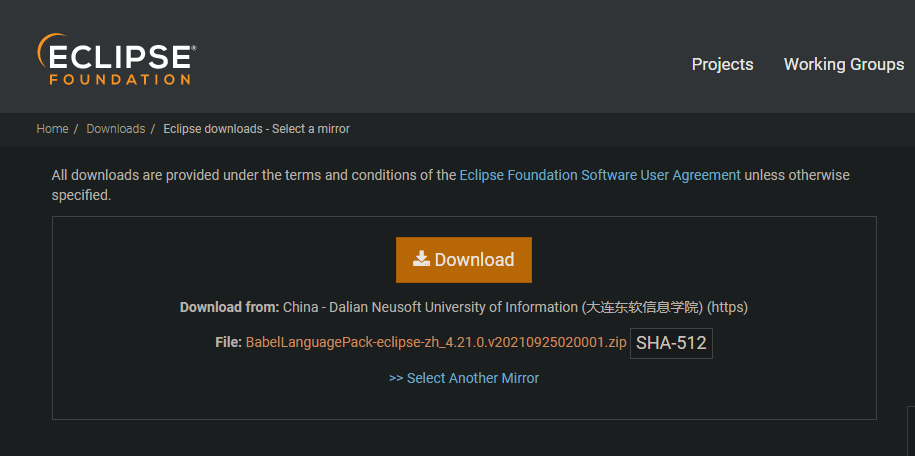Viewport: 915px width, 456px height.
Task: Click the >> chevrons before Select Another Mirror
Action: pyautogui.click(x=396, y=378)
